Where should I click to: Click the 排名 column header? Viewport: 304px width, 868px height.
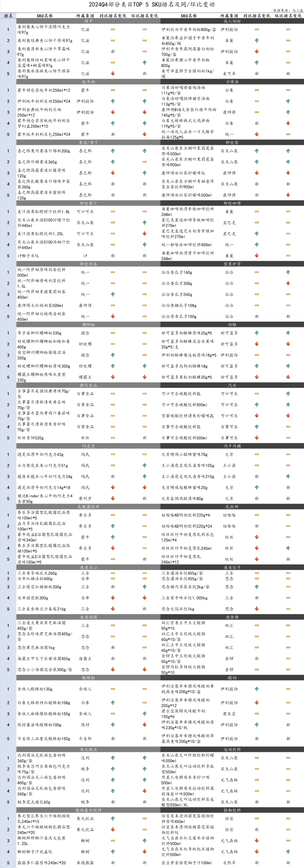point(8,15)
